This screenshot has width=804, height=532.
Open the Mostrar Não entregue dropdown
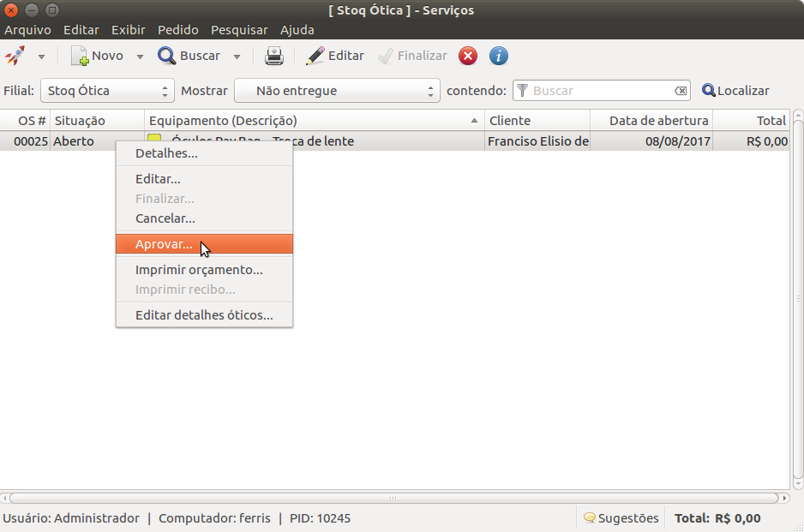click(x=337, y=91)
